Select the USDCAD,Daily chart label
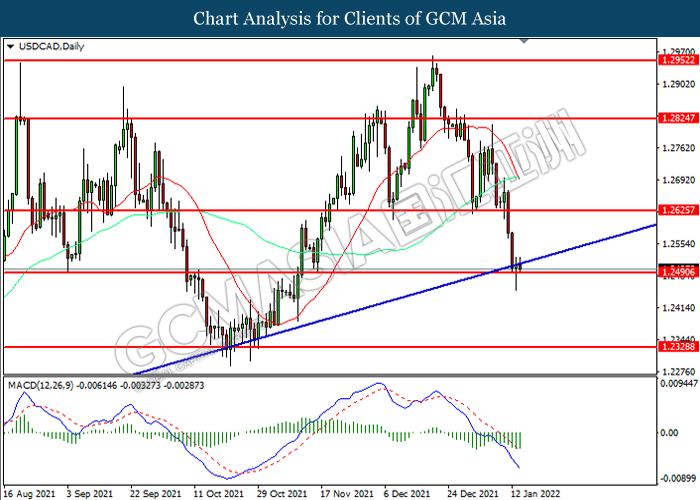This screenshot has height=500, width=700. click(x=51, y=46)
